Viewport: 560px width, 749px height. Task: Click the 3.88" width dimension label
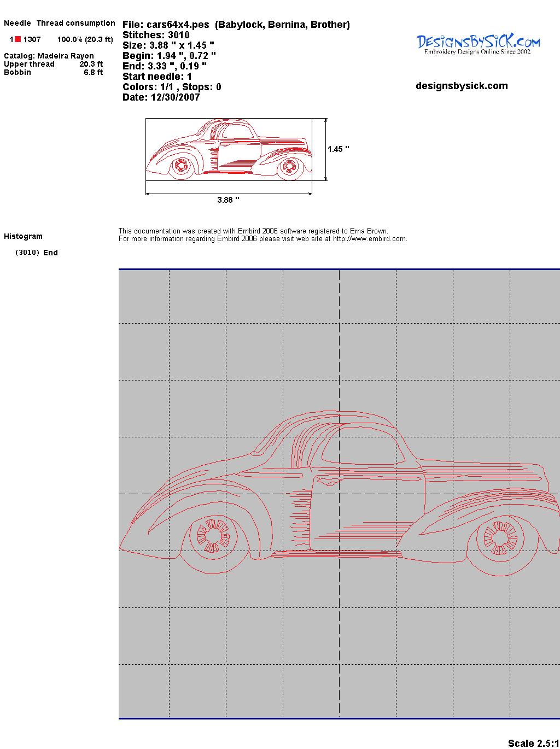[228, 200]
